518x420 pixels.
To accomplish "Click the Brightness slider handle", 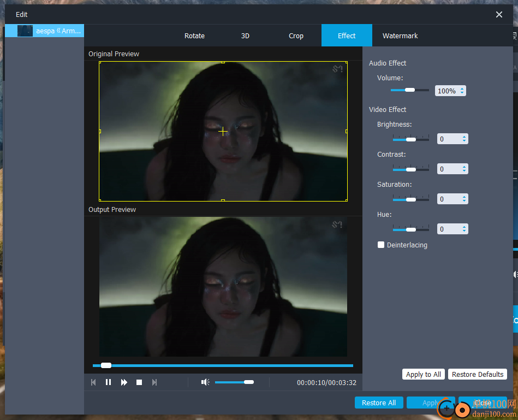I will click(x=410, y=140).
